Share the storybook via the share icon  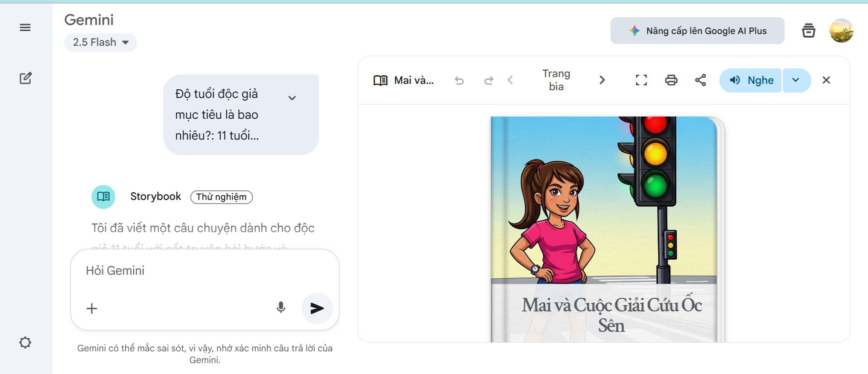click(x=700, y=80)
